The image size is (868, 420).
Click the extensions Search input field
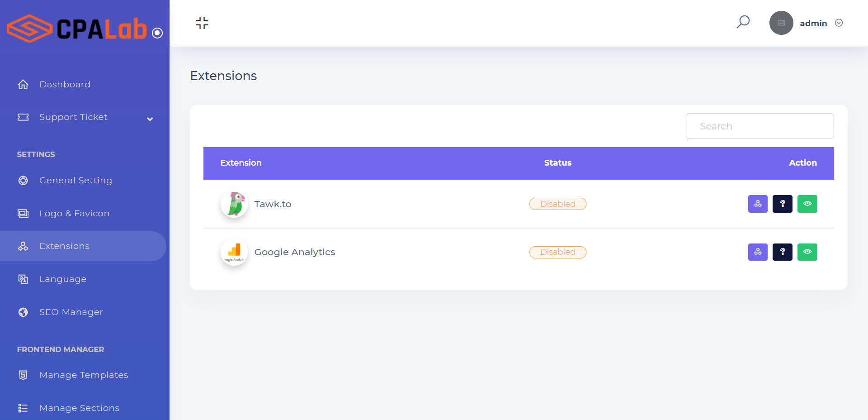759,126
